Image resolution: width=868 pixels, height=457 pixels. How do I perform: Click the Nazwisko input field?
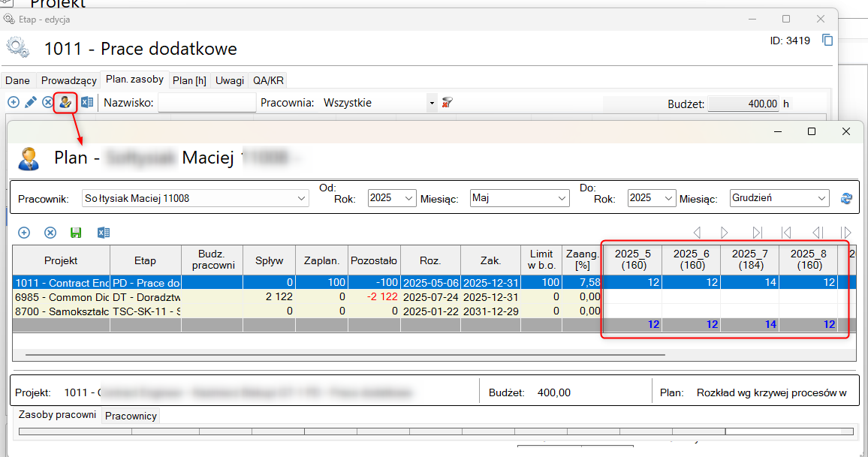pos(207,103)
